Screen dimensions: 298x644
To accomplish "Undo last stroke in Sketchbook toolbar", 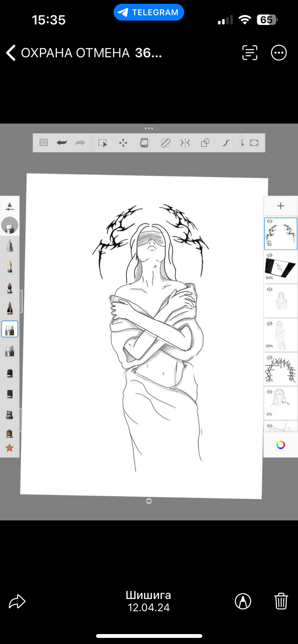I will (62, 143).
